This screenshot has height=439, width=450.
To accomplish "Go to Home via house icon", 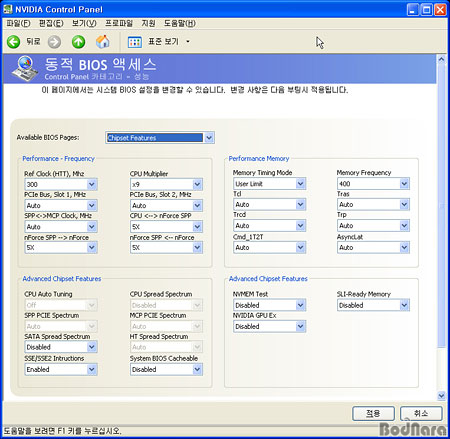I will click(103, 41).
